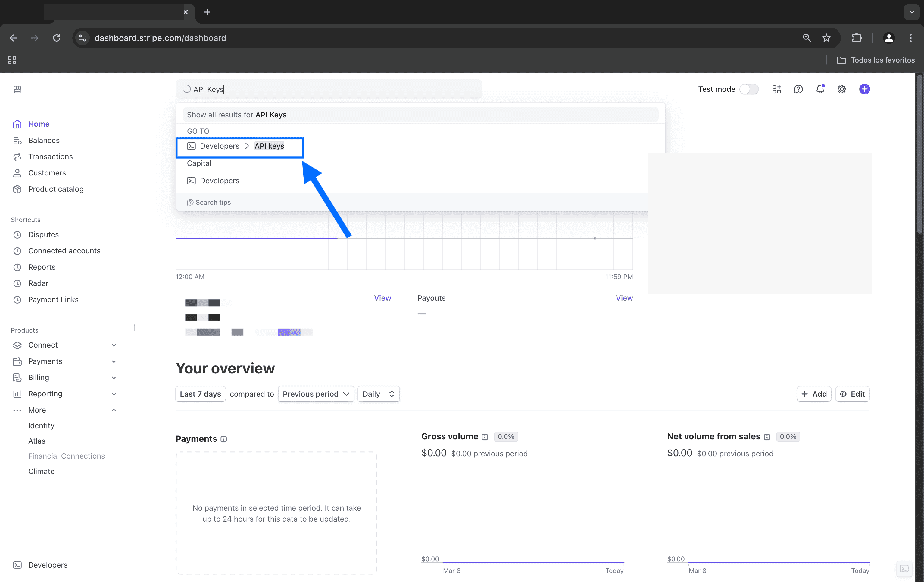This screenshot has width=924, height=582.
Task: Open Atlas under More
Action: (37, 441)
